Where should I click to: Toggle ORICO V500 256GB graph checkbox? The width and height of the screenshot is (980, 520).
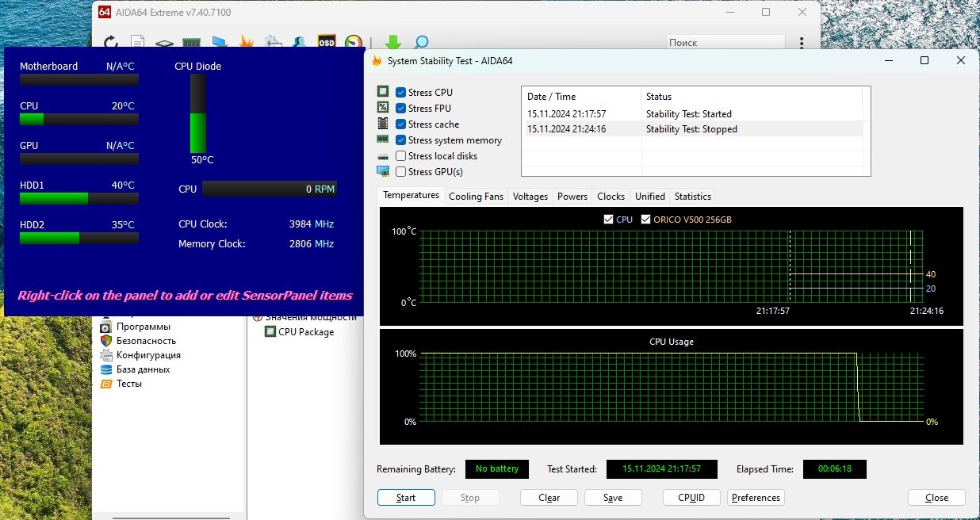pos(646,220)
